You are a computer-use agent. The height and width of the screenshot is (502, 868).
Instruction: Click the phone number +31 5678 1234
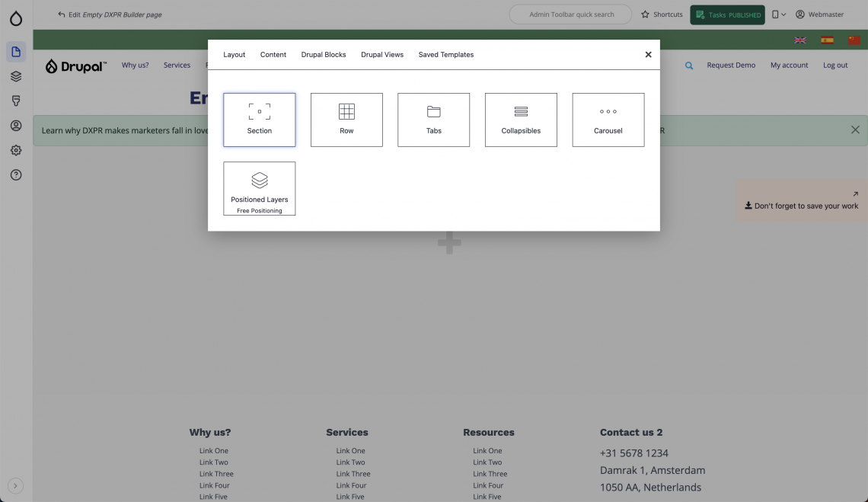pos(633,453)
